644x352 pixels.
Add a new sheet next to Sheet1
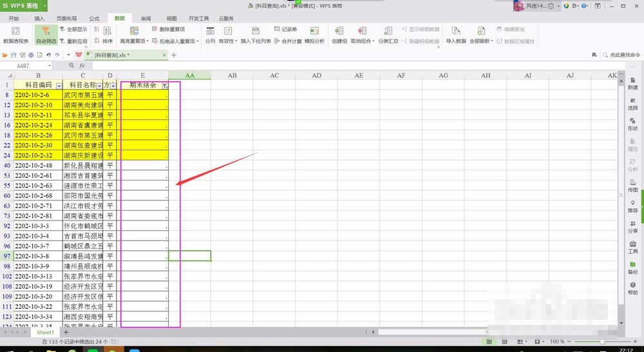pyautogui.click(x=66, y=332)
